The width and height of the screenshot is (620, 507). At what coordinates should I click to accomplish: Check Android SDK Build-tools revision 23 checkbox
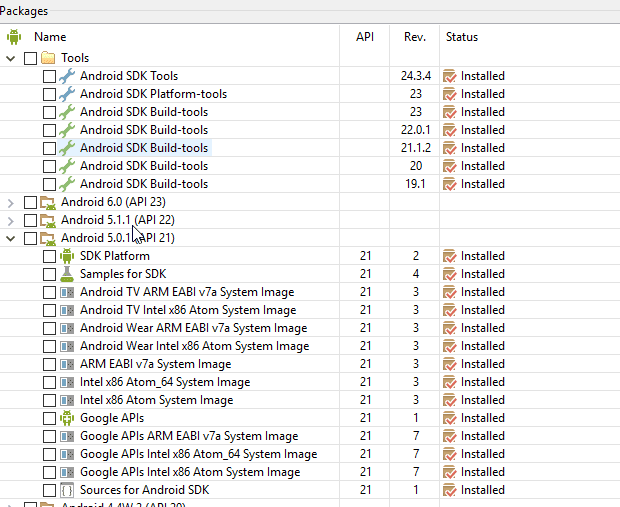[49, 112]
